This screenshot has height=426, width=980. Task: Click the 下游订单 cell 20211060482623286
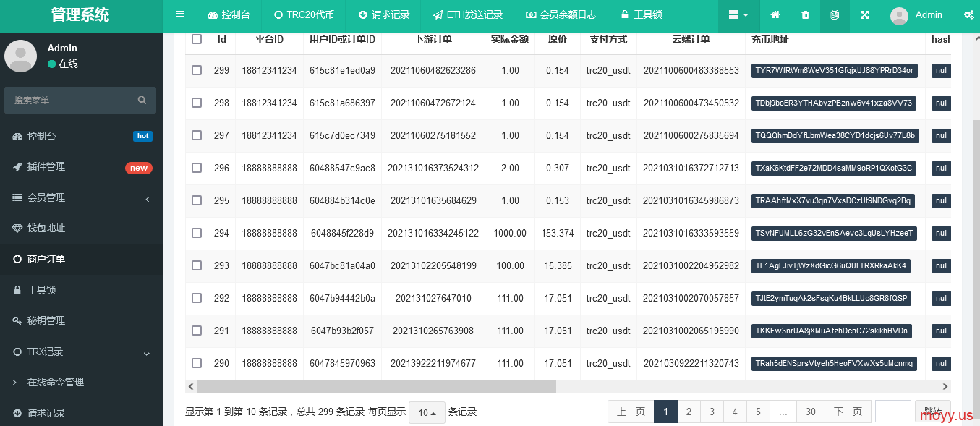point(433,71)
